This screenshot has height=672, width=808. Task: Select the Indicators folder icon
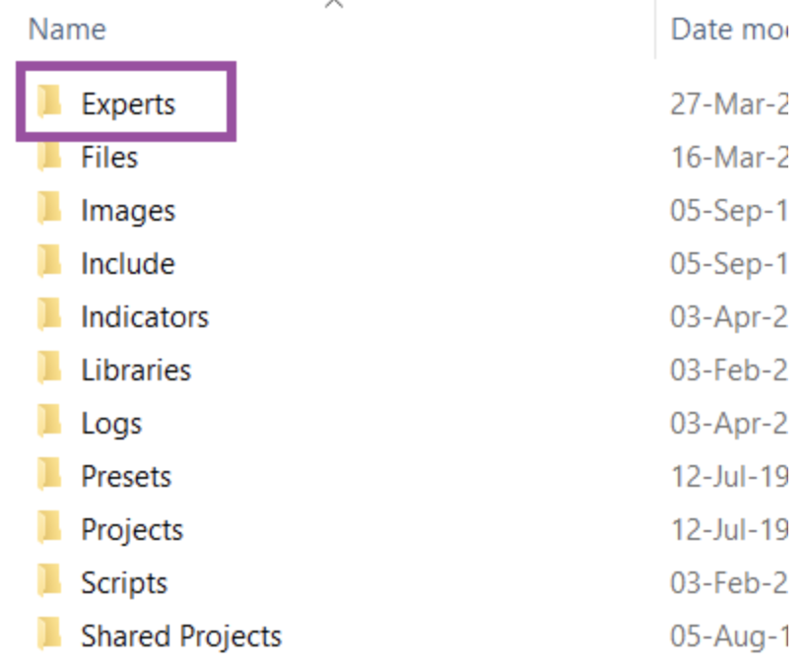[50, 314]
